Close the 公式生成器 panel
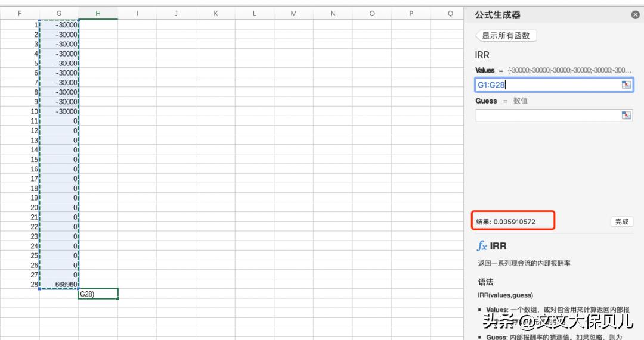The width and height of the screenshot is (644, 340). point(636,15)
